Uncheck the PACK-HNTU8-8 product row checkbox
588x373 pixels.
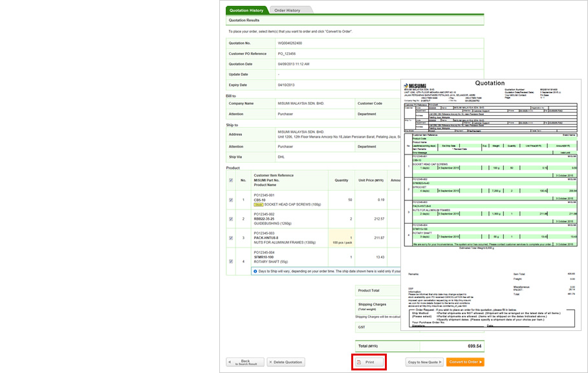[x=231, y=238]
